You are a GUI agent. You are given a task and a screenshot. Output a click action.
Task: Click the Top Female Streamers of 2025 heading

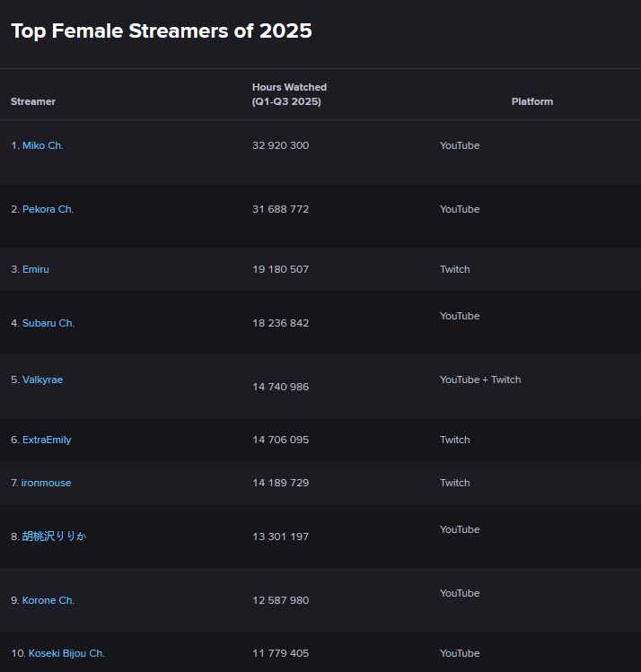tap(162, 31)
